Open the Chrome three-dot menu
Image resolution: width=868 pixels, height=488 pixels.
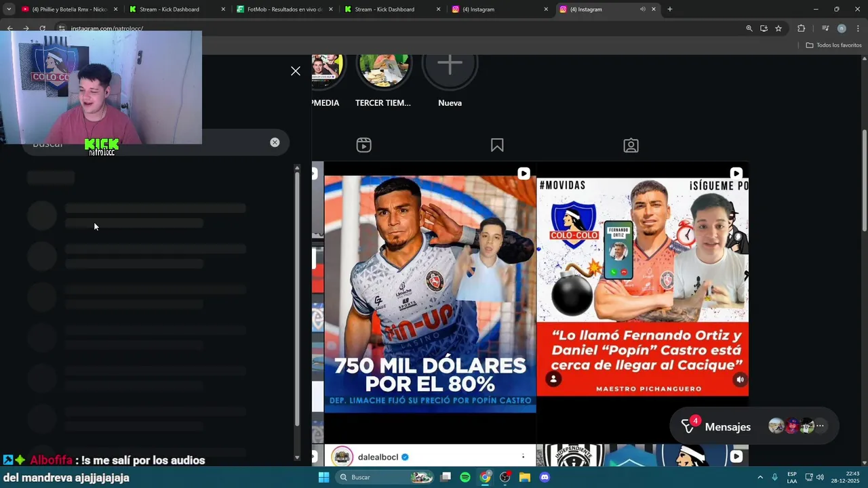coord(858,28)
